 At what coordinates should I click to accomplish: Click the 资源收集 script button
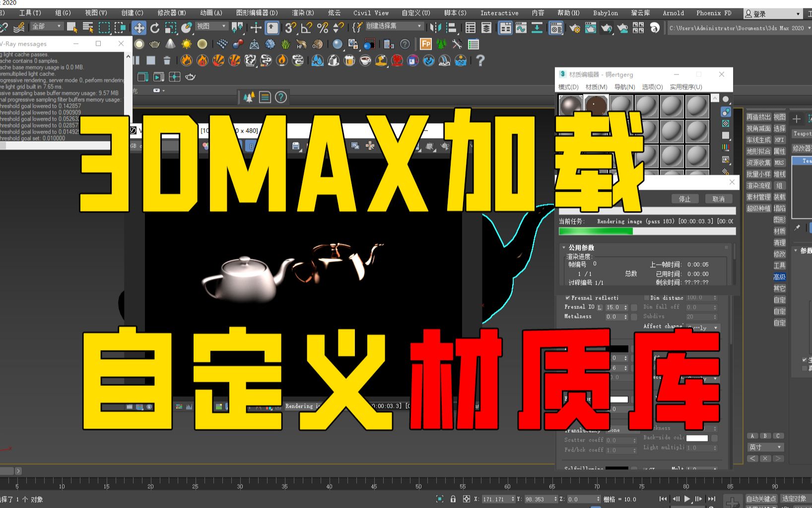[x=758, y=163]
